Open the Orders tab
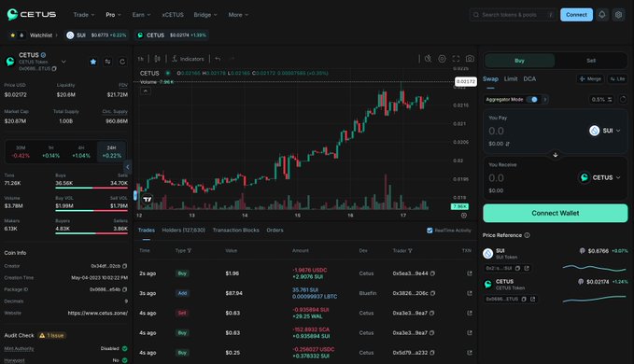The width and height of the screenshot is (634, 364). [x=275, y=231]
